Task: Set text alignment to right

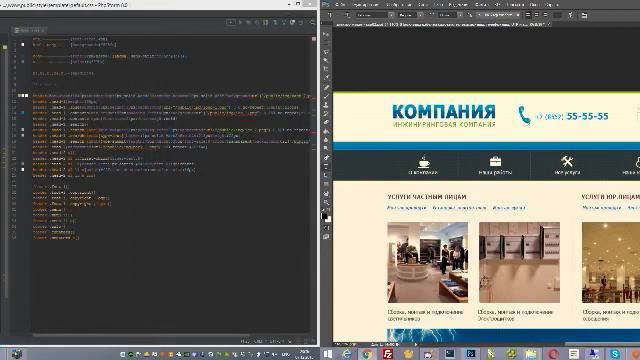Action: pyautogui.click(x=545, y=15)
